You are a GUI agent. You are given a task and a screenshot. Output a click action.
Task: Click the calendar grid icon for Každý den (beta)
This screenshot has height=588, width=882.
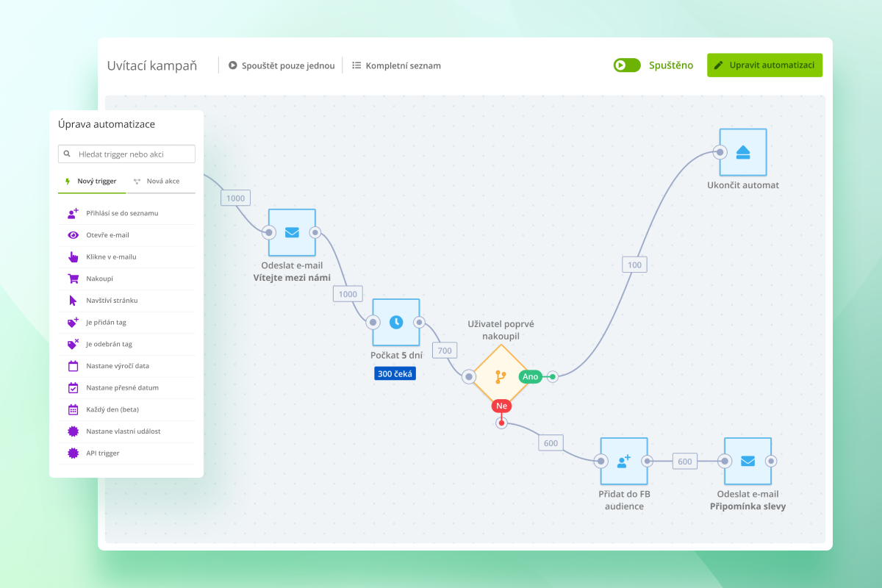[x=73, y=409]
